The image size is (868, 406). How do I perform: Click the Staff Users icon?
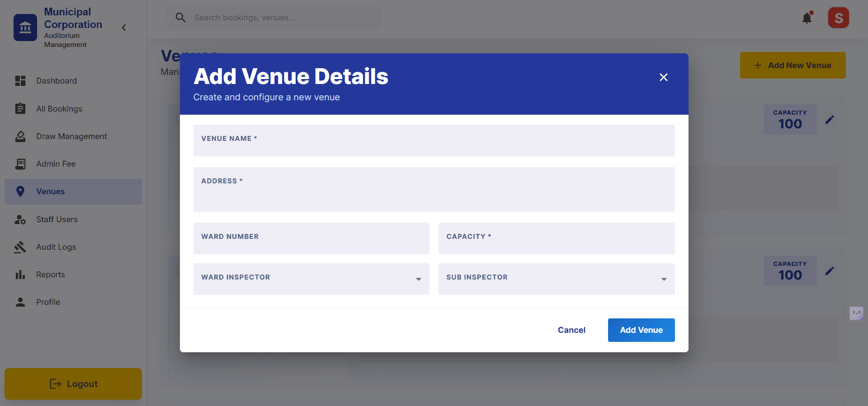20,219
